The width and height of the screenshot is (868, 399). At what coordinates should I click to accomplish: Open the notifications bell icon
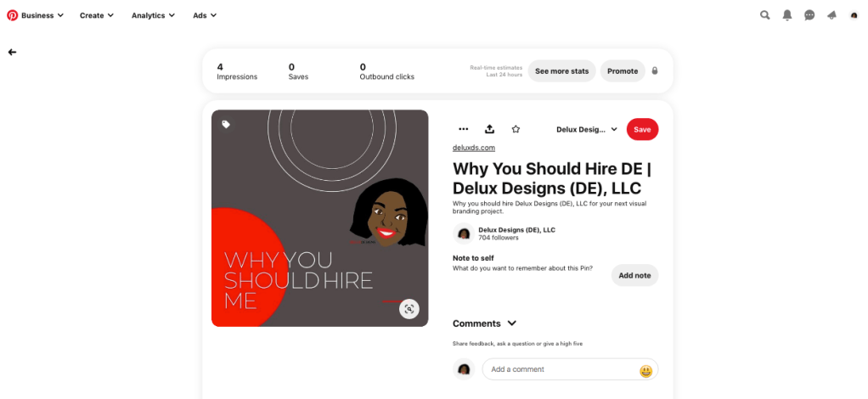click(x=787, y=15)
